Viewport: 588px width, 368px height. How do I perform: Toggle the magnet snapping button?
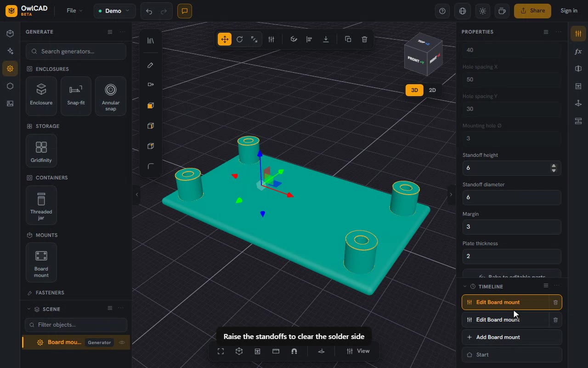click(x=294, y=351)
